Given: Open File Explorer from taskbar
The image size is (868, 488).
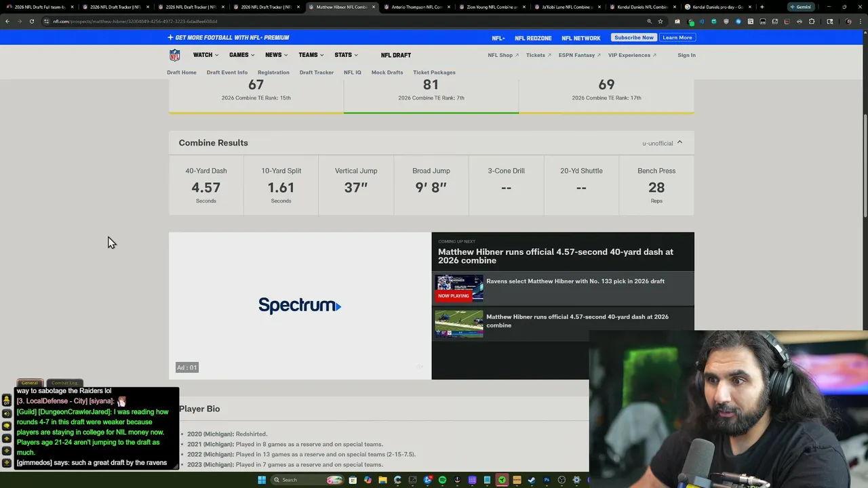Looking at the screenshot, I should click(382, 480).
